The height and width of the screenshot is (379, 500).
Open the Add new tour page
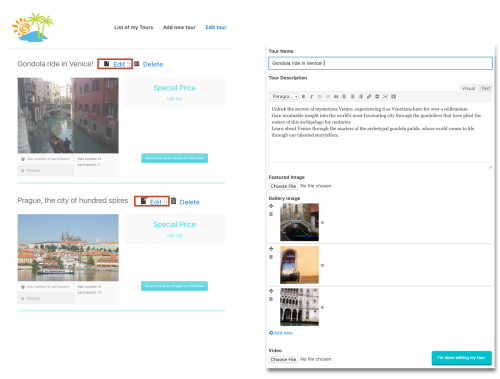(x=179, y=27)
